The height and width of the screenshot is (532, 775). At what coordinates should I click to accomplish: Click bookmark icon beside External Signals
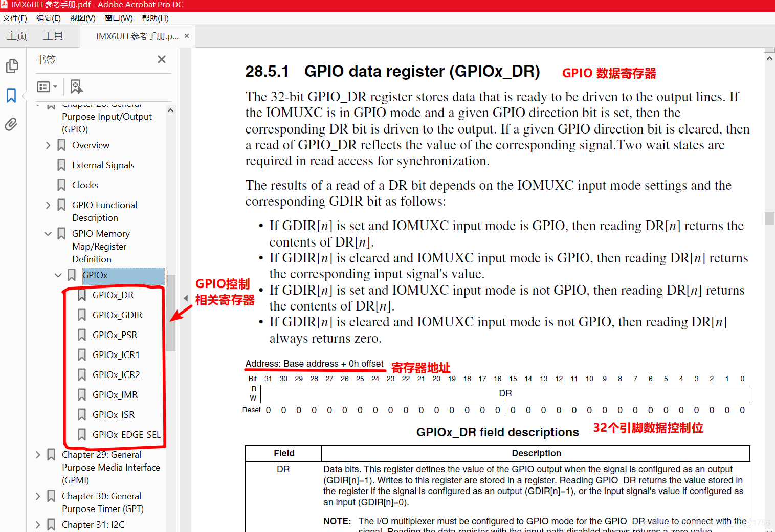pos(61,165)
